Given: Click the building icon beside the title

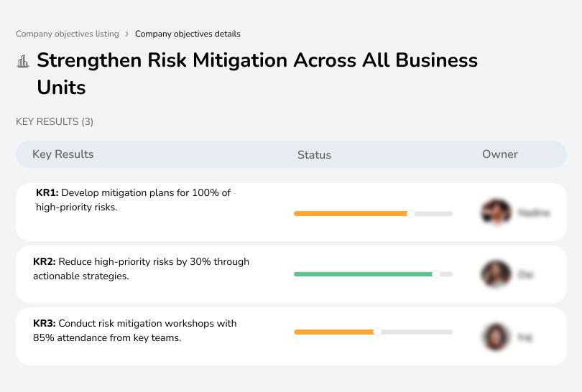Looking at the screenshot, I should click(x=23, y=61).
